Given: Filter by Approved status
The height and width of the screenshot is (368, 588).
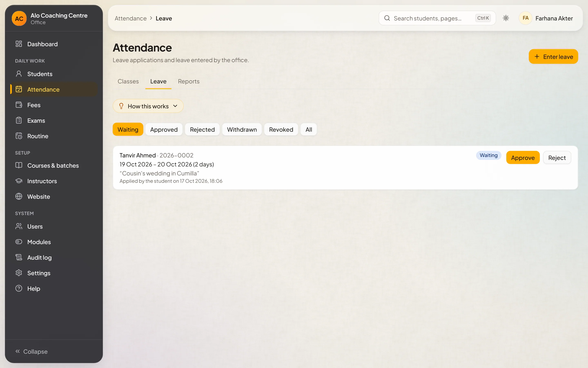Looking at the screenshot, I should (x=164, y=129).
